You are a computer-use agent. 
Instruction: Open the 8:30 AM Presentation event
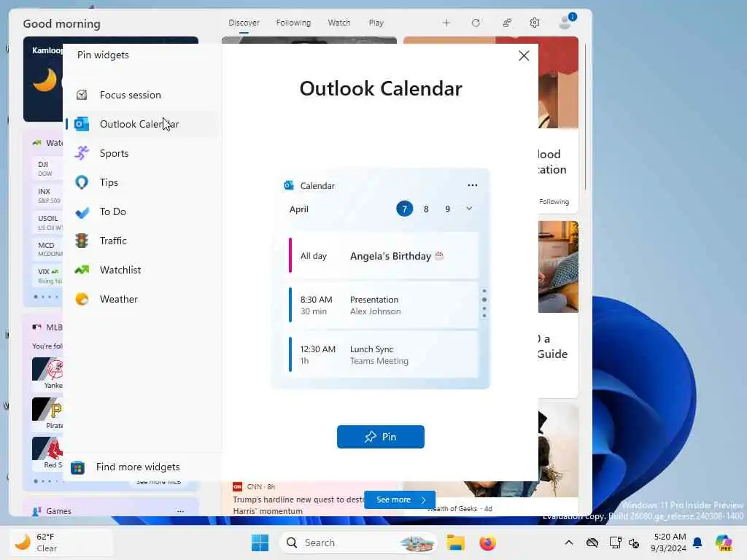pyautogui.click(x=383, y=306)
